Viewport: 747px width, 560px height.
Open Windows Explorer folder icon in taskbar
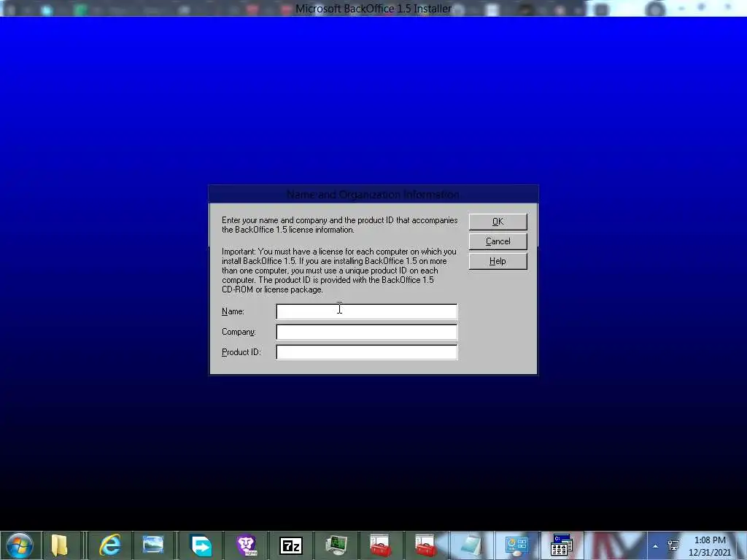pos(60,545)
